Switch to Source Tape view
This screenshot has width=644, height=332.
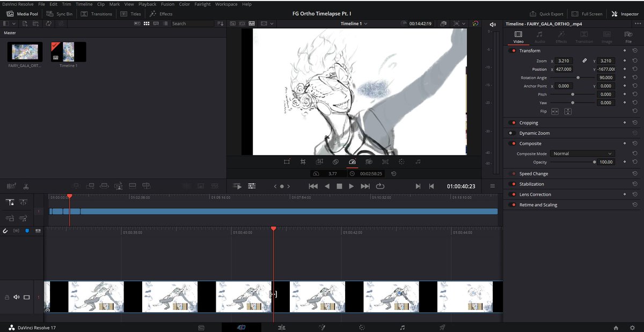pos(241,24)
